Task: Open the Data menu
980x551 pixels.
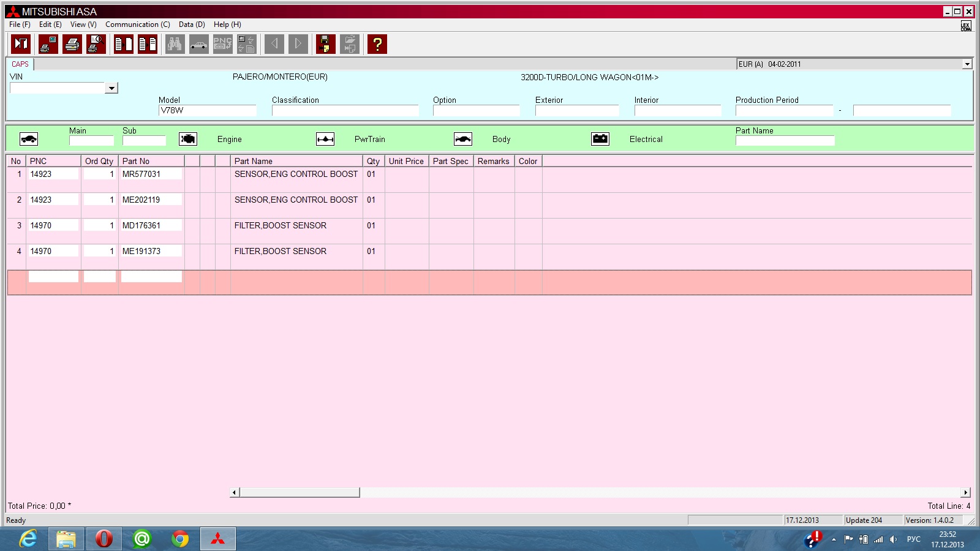Action: coord(192,24)
